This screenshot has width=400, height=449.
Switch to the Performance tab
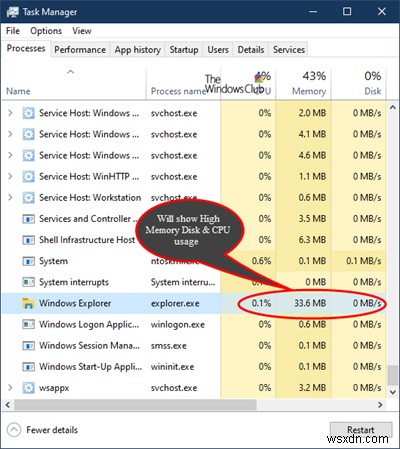coord(80,50)
